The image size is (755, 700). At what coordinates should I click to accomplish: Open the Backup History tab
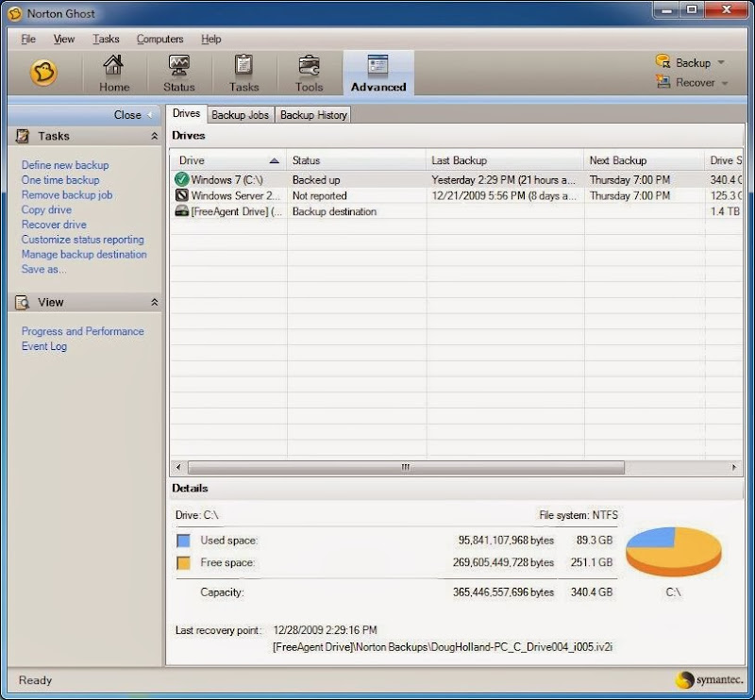pyautogui.click(x=313, y=115)
